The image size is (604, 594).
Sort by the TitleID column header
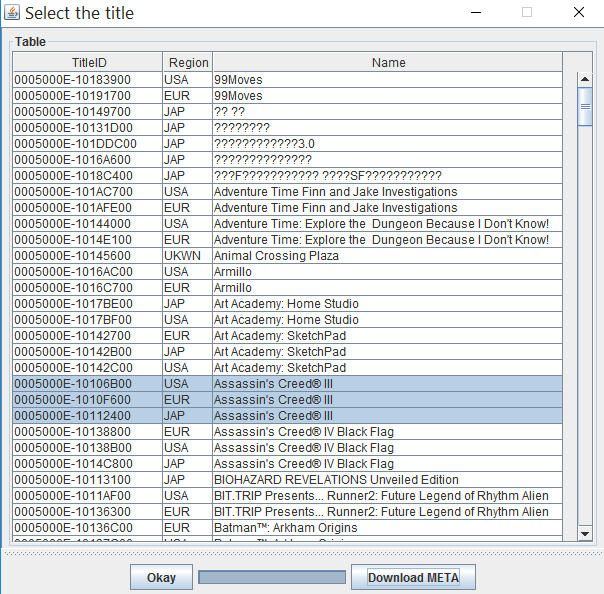coord(88,62)
